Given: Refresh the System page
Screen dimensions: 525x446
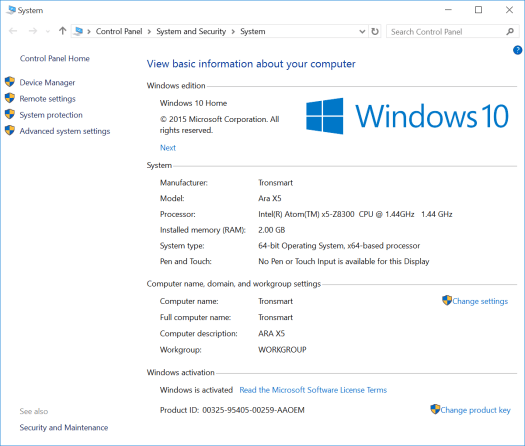Looking at the screenshot, I should click(x=375, y=31).
